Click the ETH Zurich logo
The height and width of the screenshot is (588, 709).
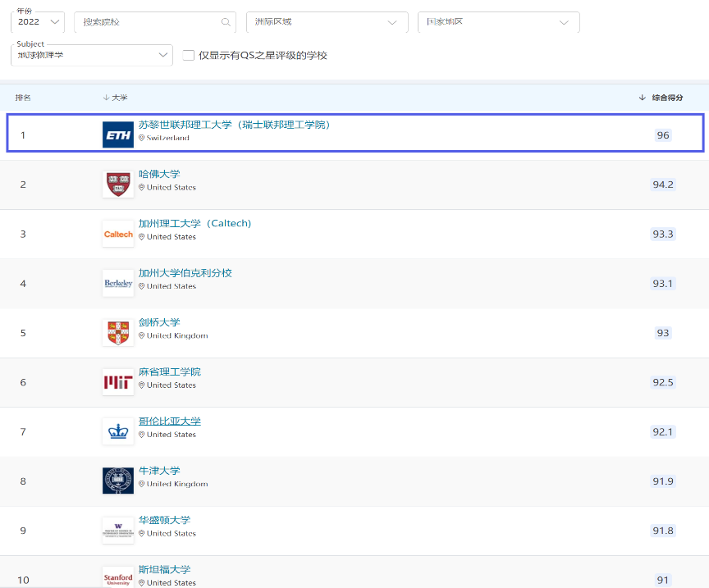(118, 134)
